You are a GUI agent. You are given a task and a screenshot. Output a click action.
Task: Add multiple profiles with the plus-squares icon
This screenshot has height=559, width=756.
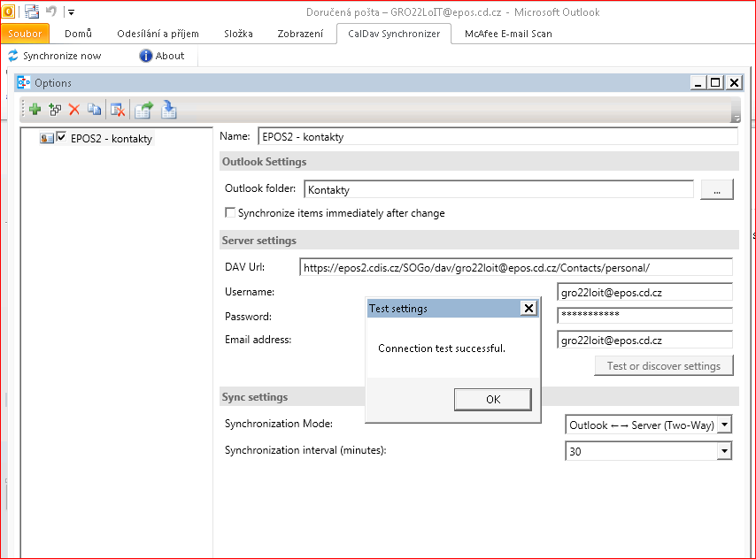pos(55,110)
